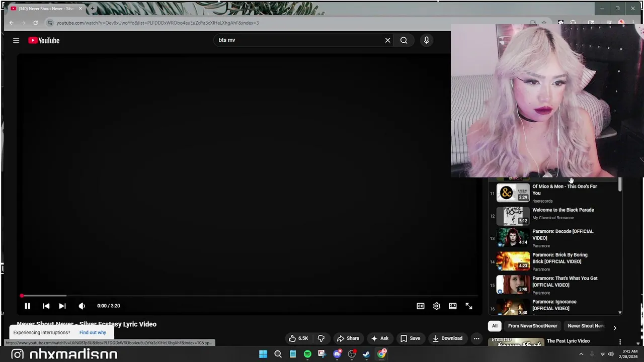
Task: Open 'Paramore: Brick By Boring Brick' thumbnail
Action: (x=513, y=260)
